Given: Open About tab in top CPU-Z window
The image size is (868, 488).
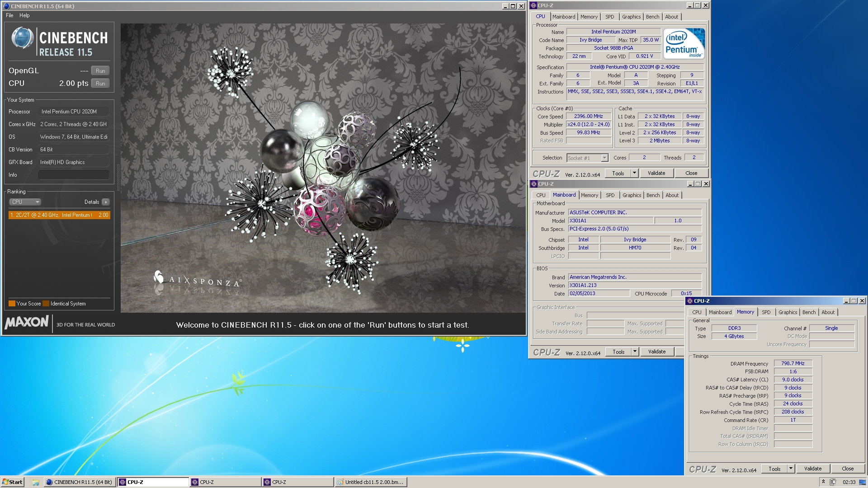Looking at the screenshot, I should 671,17.
